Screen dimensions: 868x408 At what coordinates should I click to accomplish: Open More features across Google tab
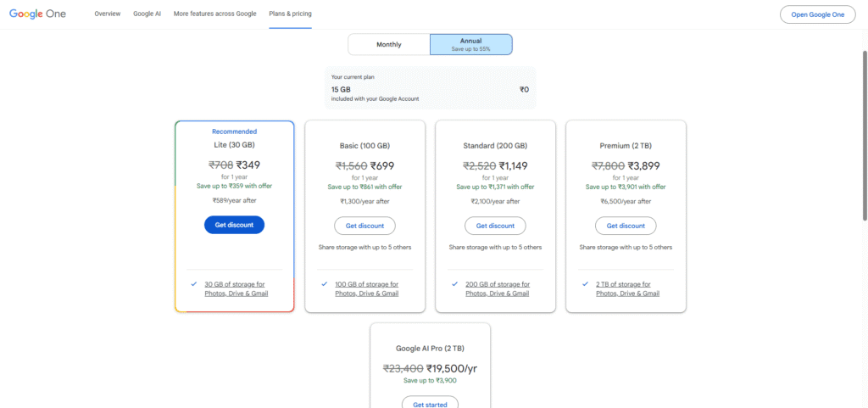pos(215,14)
